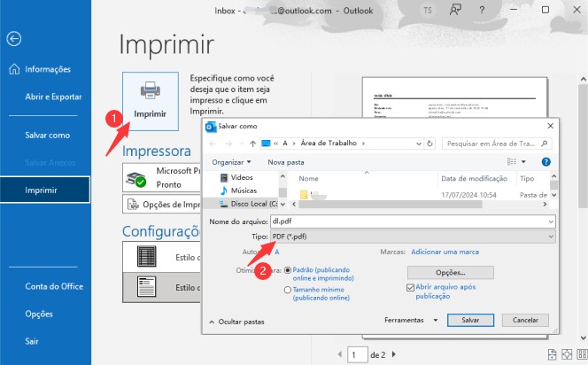Click the Opções... button in dialog

click(451, 272)
